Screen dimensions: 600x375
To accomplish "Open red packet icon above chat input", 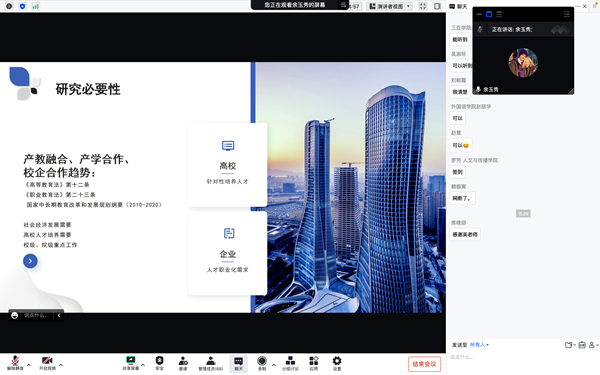I will coord(582,345).
